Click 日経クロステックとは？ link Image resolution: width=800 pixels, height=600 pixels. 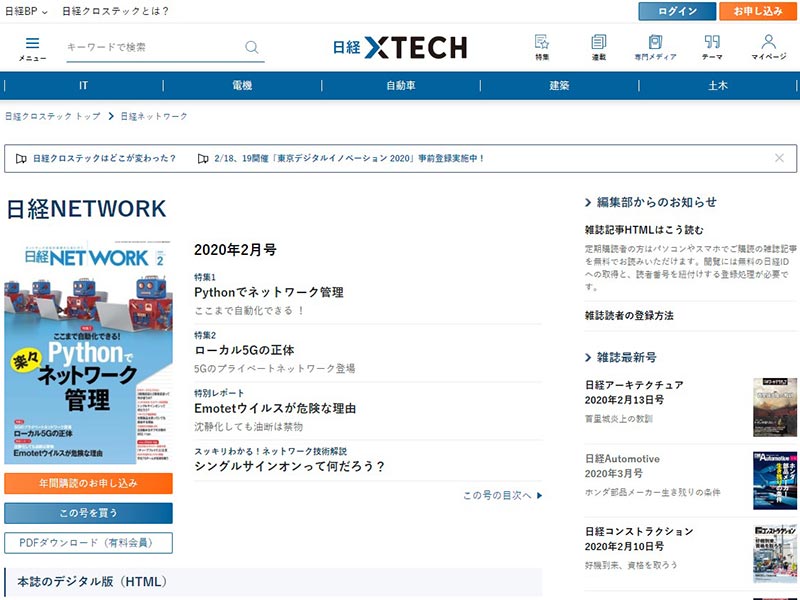(115, 11)
